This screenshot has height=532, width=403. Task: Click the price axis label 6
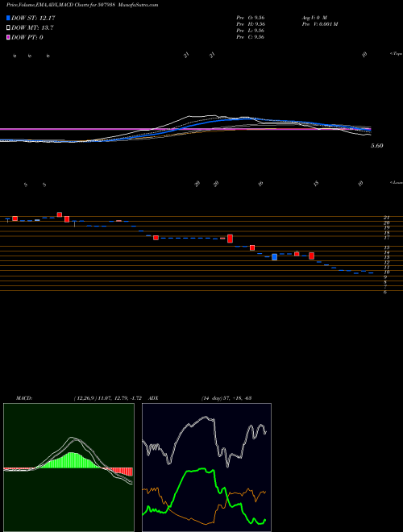pyautogui.click(x=385, y=292)
